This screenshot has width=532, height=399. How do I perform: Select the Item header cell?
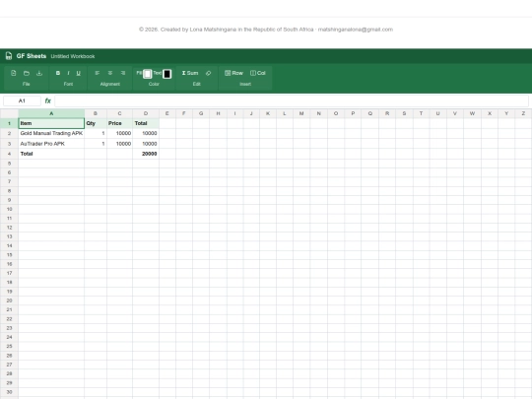click(x=51, y=123)
